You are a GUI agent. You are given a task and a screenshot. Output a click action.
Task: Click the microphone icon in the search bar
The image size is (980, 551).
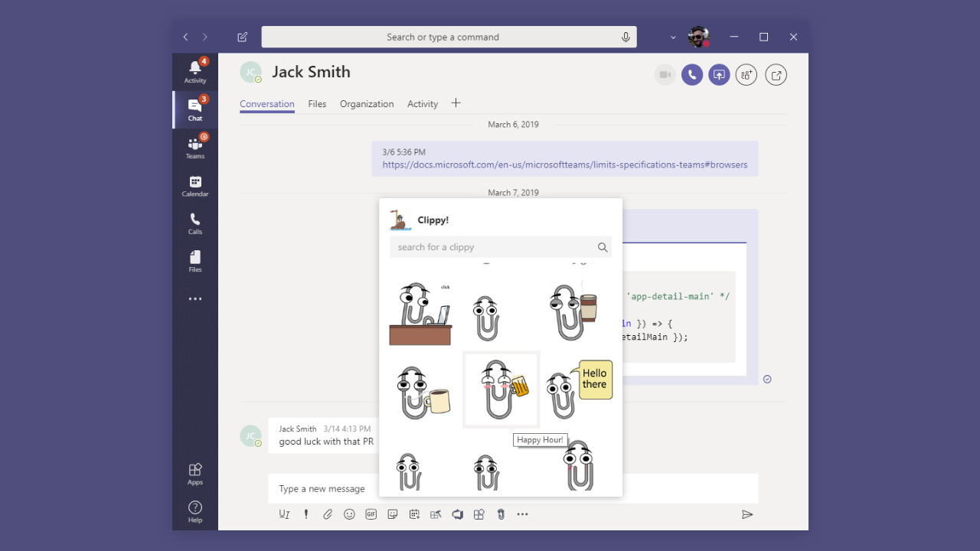tap(626, 37)
